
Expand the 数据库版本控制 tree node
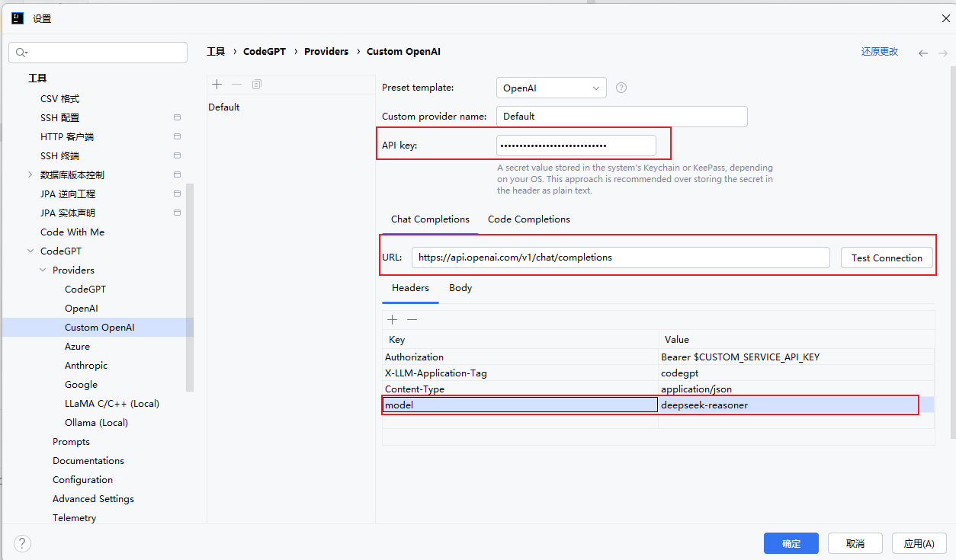coord(30,174)
